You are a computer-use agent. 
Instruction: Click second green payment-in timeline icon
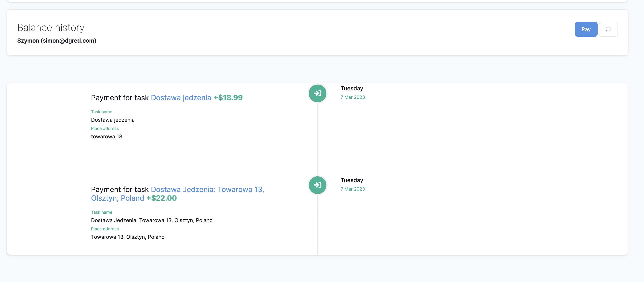pyautogui.click(x=317, y=185)
